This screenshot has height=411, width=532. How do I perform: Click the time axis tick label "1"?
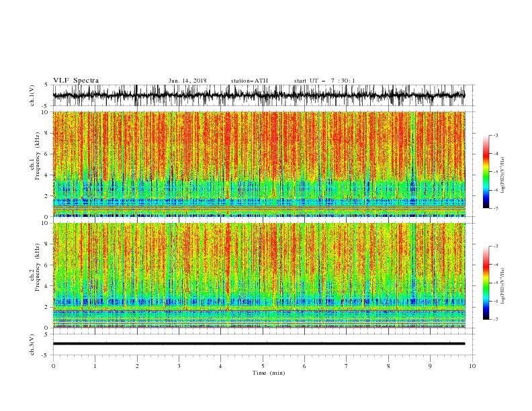tap(95, 366)
